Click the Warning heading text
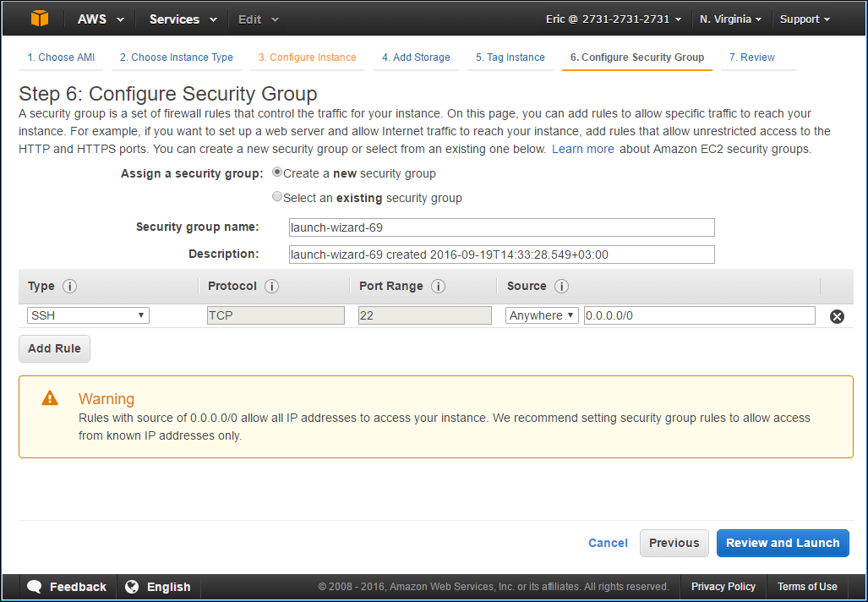This screenshot has width=868, height=602. [x=106, y=399]
